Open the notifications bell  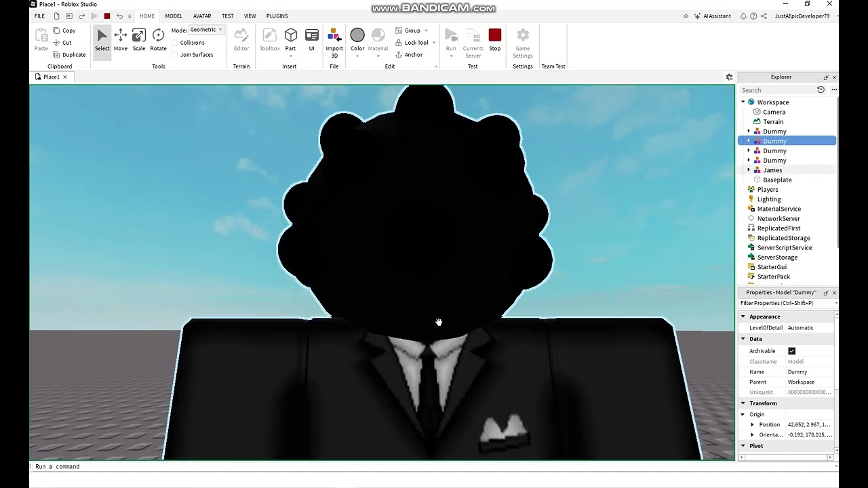743,16
